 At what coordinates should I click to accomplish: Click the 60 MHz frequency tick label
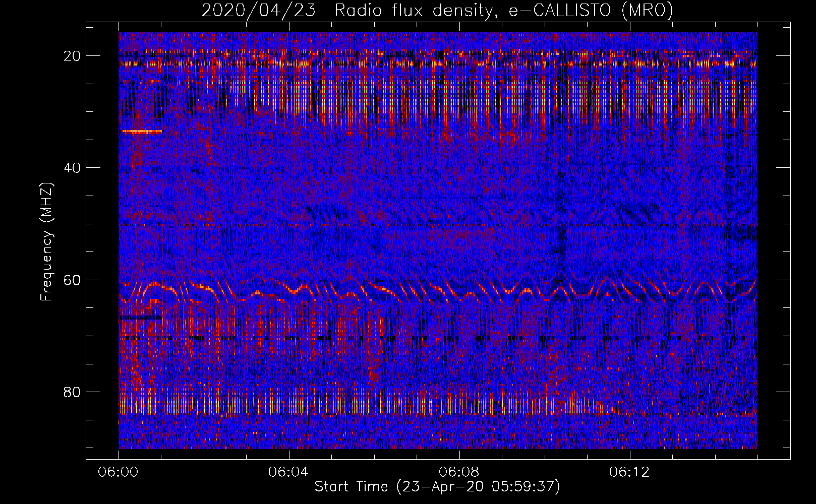point(73,280)
